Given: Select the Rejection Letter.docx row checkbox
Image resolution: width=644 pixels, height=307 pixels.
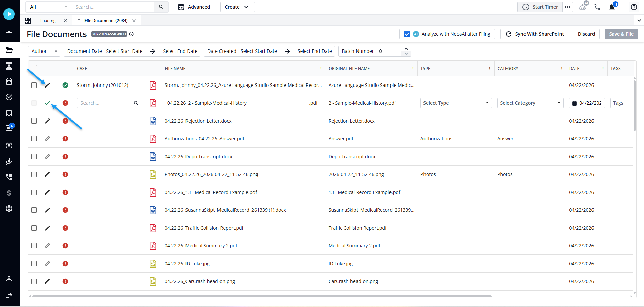Looking at the screenshot, I should 34,121.
